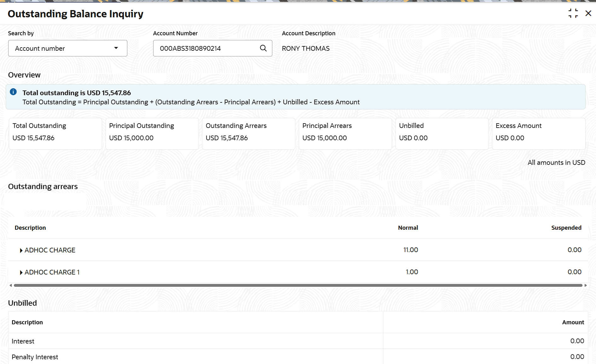Click the Principal Outstanding card

tap(152, 134)
